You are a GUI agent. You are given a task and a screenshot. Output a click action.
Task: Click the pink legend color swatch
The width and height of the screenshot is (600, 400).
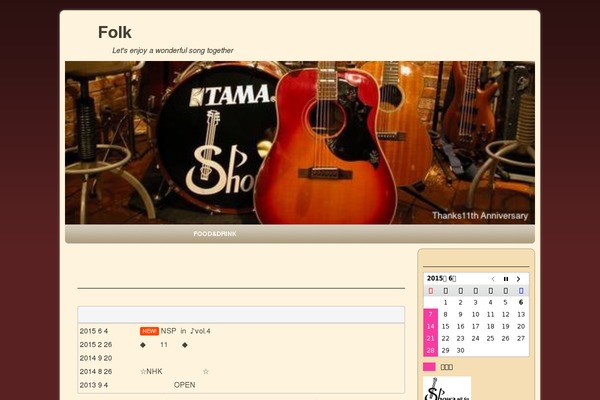click(x=429, y=367)
